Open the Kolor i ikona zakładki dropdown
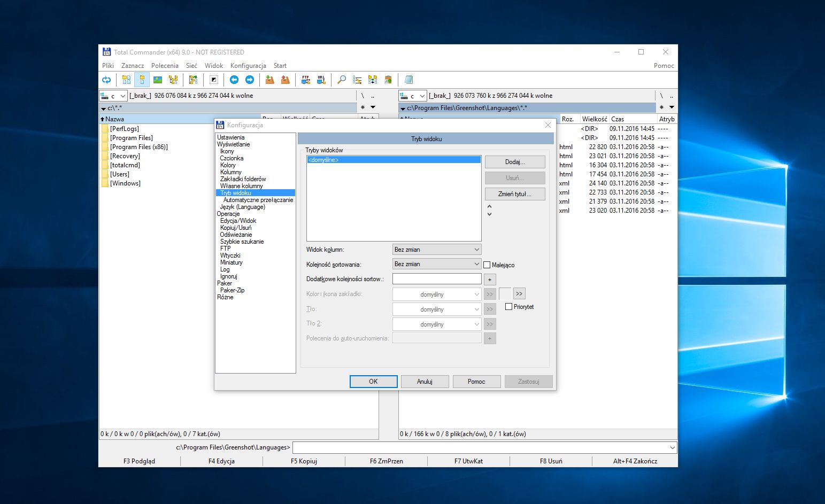Screen dimensions: 825x504 (x=437, y=294)
